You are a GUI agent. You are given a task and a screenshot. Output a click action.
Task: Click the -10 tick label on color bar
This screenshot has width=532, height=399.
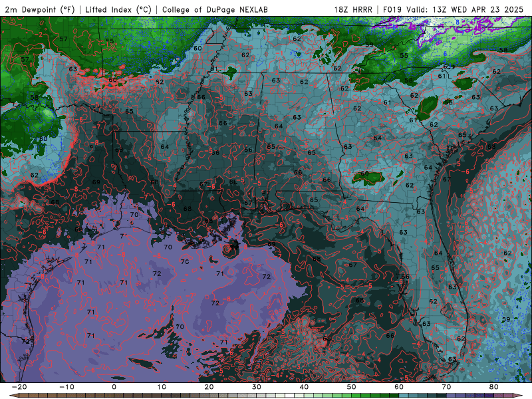point(66,387)
